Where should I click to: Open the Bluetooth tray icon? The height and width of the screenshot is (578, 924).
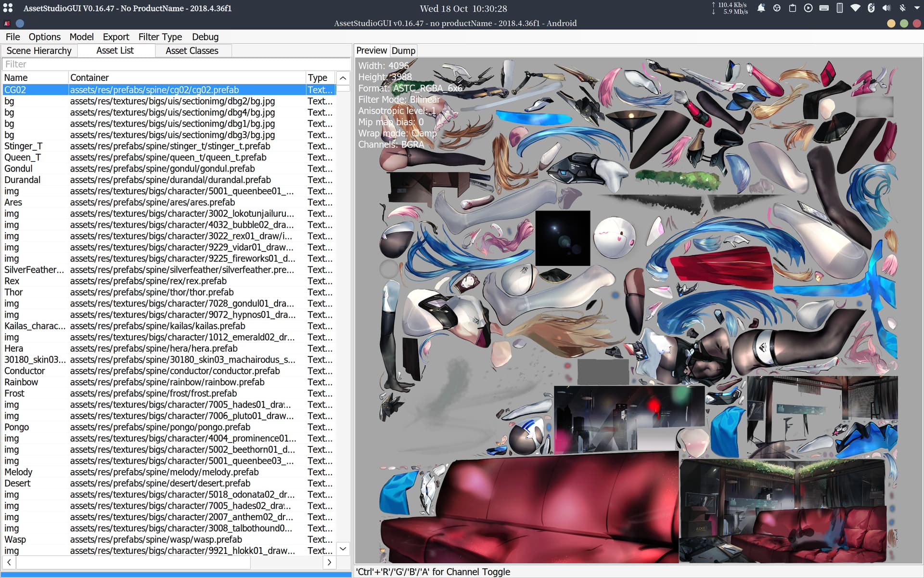point(871,8)
